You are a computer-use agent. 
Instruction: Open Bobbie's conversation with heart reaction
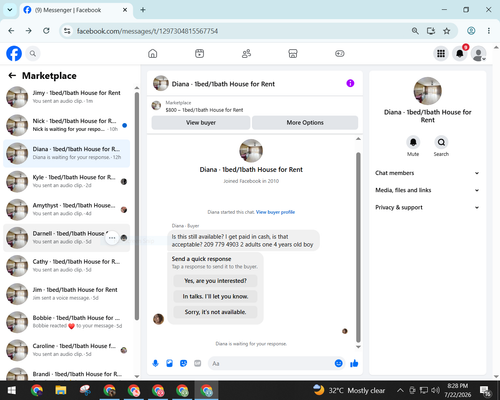coord(67,322)
